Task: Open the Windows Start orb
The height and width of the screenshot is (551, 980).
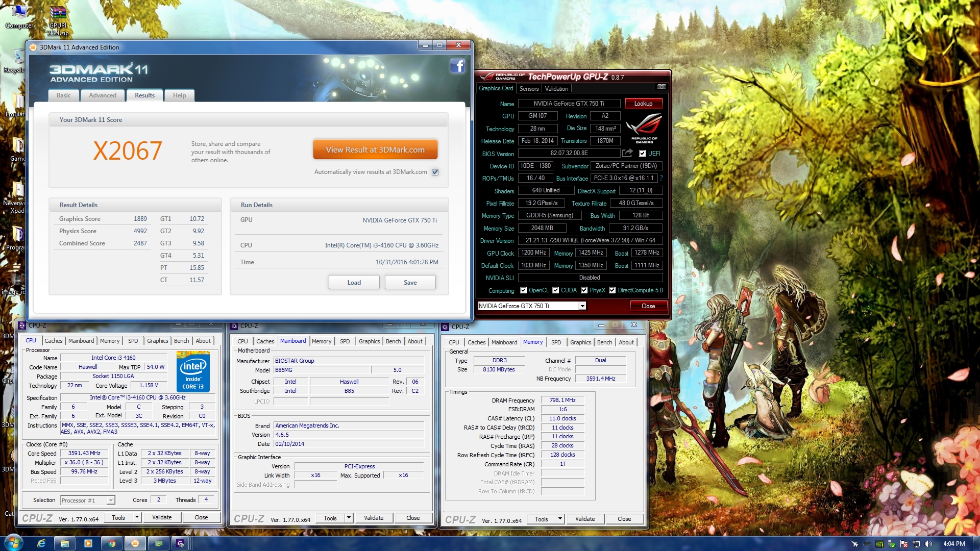Action: tap(13, 543)
